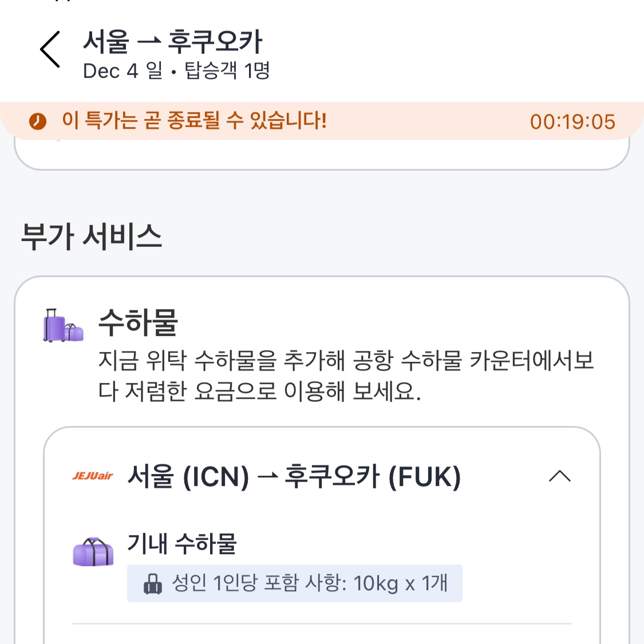Click the 이 특가는 곧 종료될 수 있습니다! banner text
The width and height of the screenshot is (644, 644).
pyautogui.click(x=195, y=121)
